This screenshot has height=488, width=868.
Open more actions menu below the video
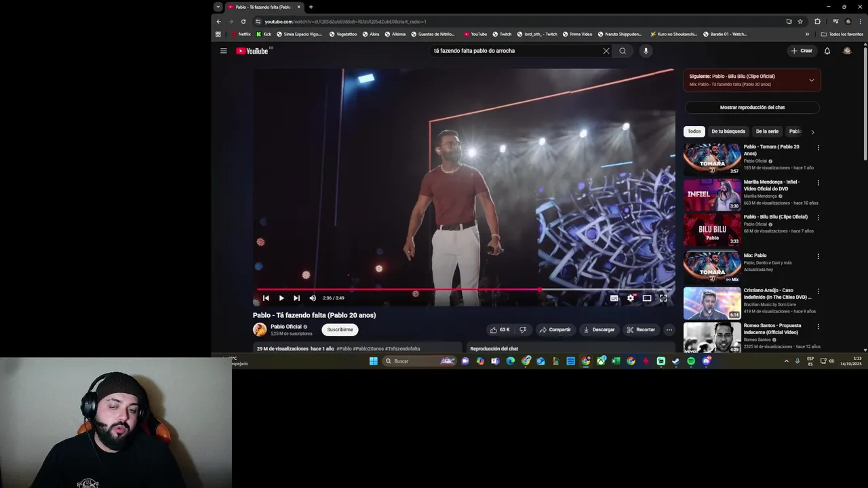(x=669, y=330)
